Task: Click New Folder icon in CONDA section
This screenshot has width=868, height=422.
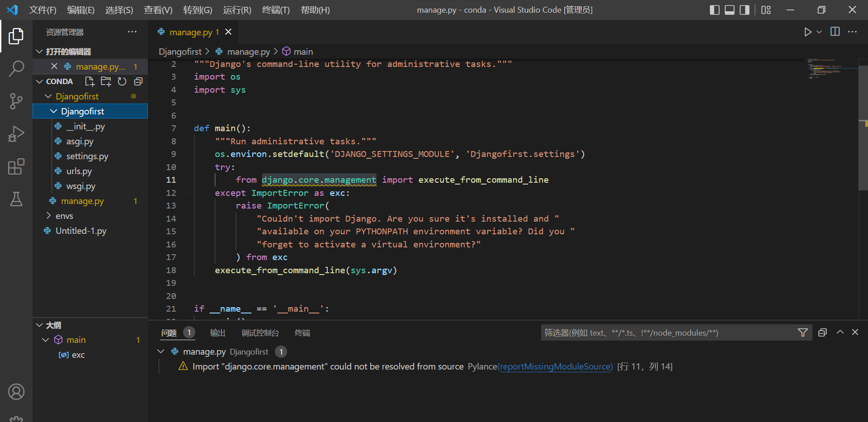Action: click(x=106, y=81)
